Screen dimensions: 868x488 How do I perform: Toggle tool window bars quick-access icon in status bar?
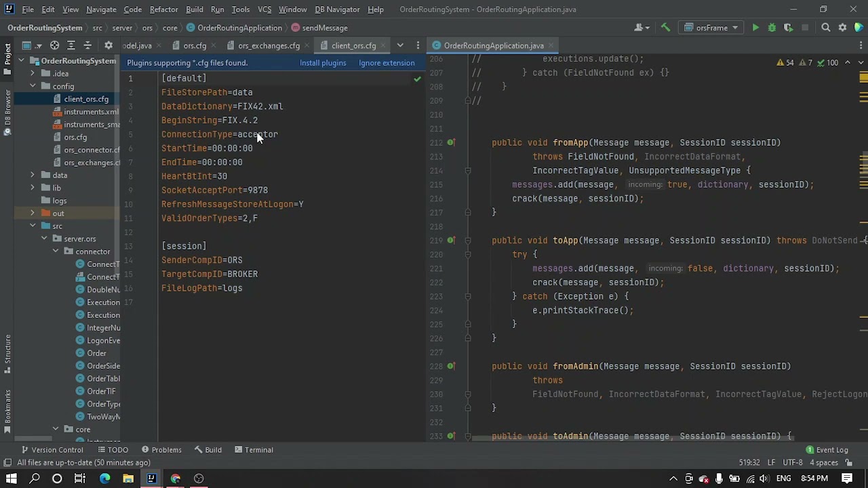point(7,463)
